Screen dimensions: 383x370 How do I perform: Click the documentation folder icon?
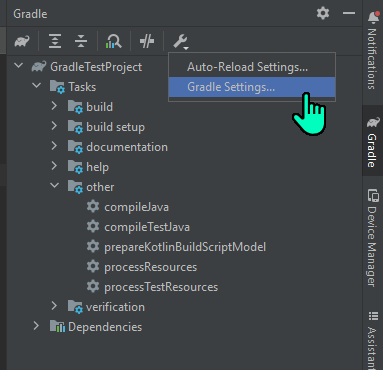point(75,147)
